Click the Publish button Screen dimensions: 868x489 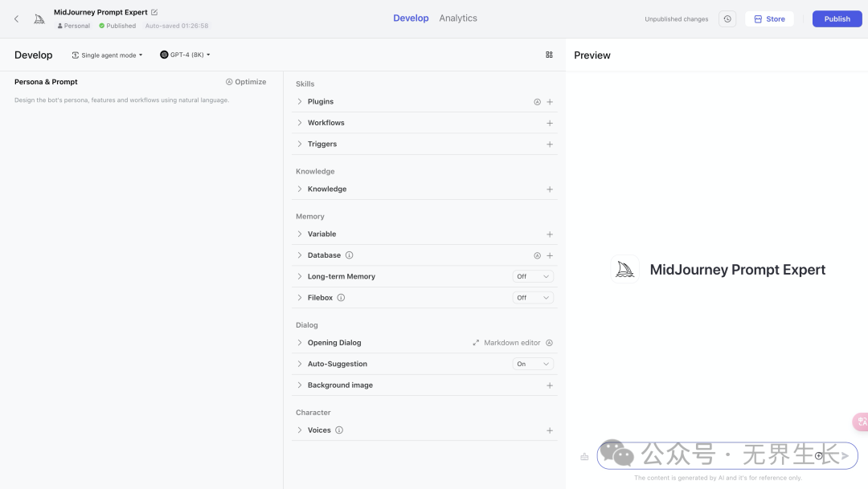[837, 18]
